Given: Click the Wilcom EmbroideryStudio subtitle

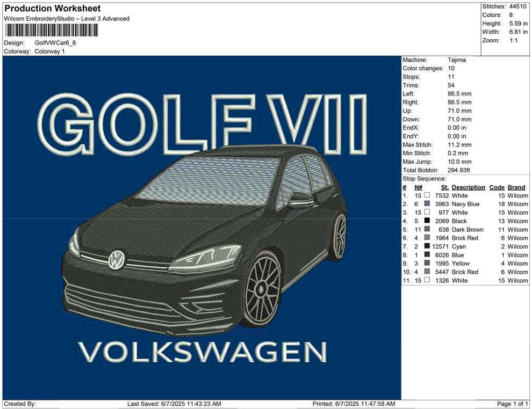Looking at the screenshot, I should (x=67, y=19).
